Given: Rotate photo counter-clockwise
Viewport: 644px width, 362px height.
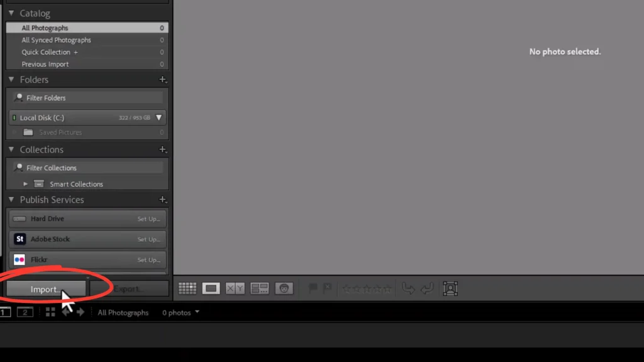Looking at the screenshot, I should click(408, 288).
